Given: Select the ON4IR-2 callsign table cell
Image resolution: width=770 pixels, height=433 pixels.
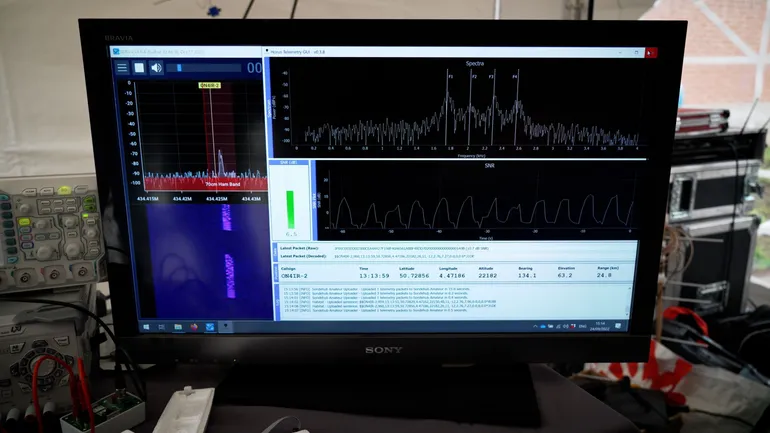Looking at the screenshot, I should click(x=295, y=275).
